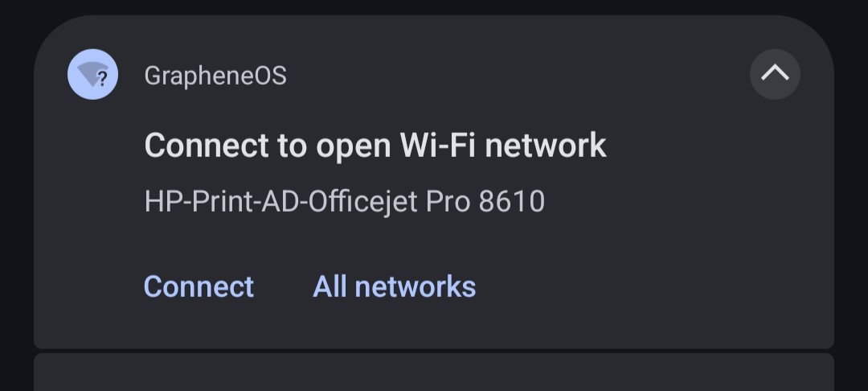
Task: Join the printer network with Connect
Action: 199,286
